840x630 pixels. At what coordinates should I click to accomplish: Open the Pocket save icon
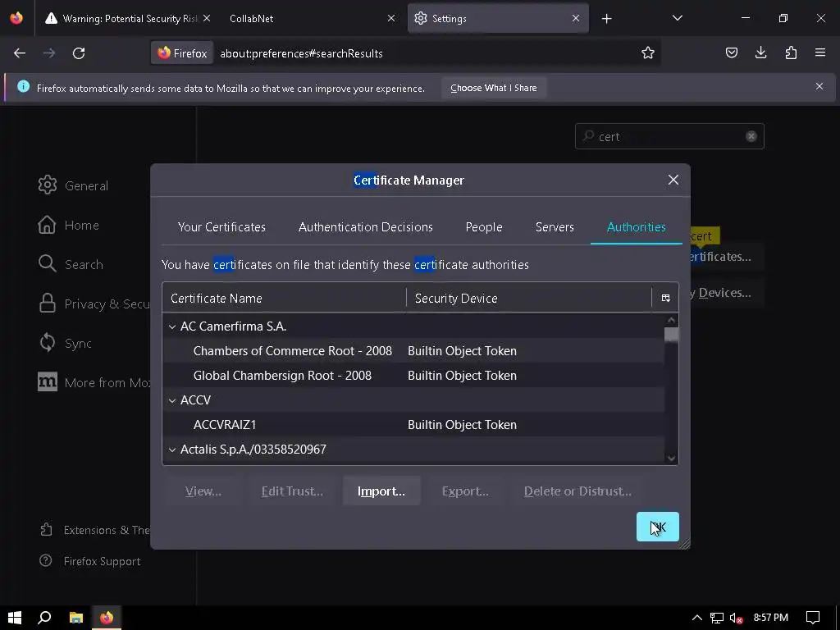pyautogui.click(x=731, y=52)
